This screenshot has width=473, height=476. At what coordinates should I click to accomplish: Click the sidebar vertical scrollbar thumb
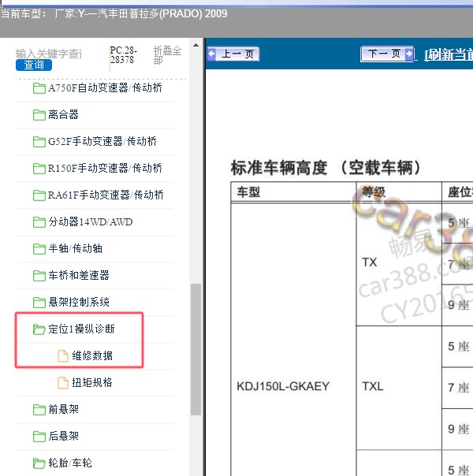click(196, 349)
